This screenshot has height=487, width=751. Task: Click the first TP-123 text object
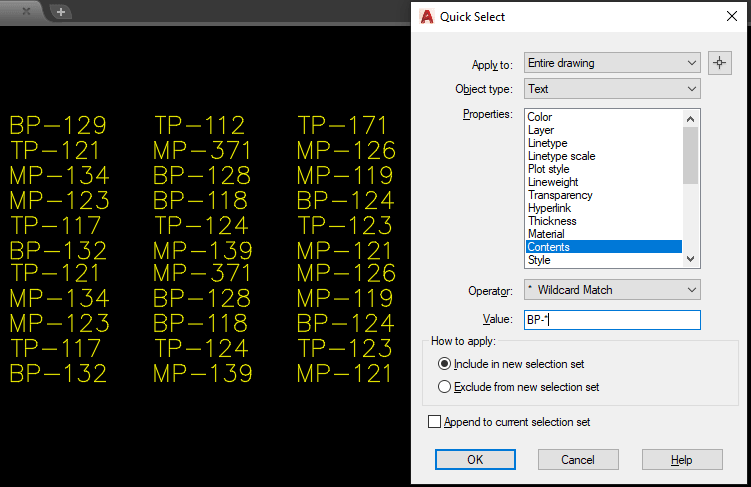point(345,225)
